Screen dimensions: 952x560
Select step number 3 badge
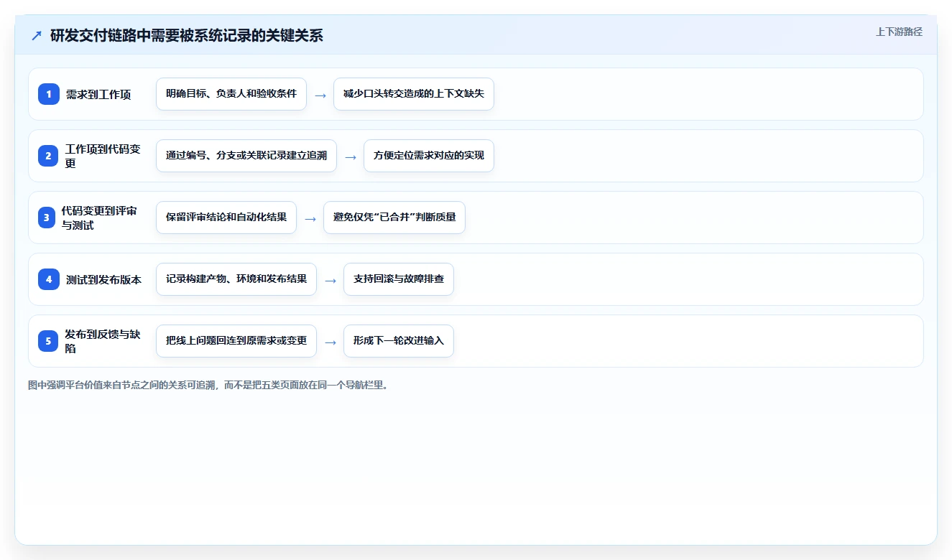click(47, 218)
